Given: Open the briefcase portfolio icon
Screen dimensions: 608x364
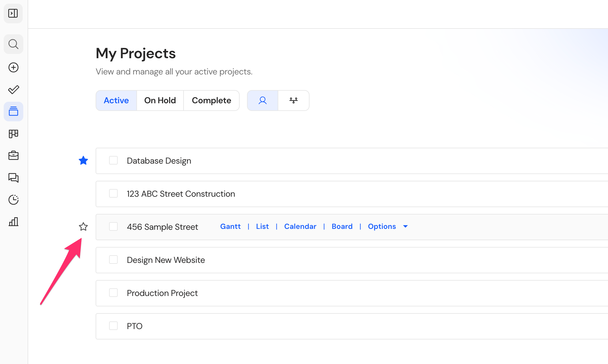Looking at the screenshot, I should (13, 156).
